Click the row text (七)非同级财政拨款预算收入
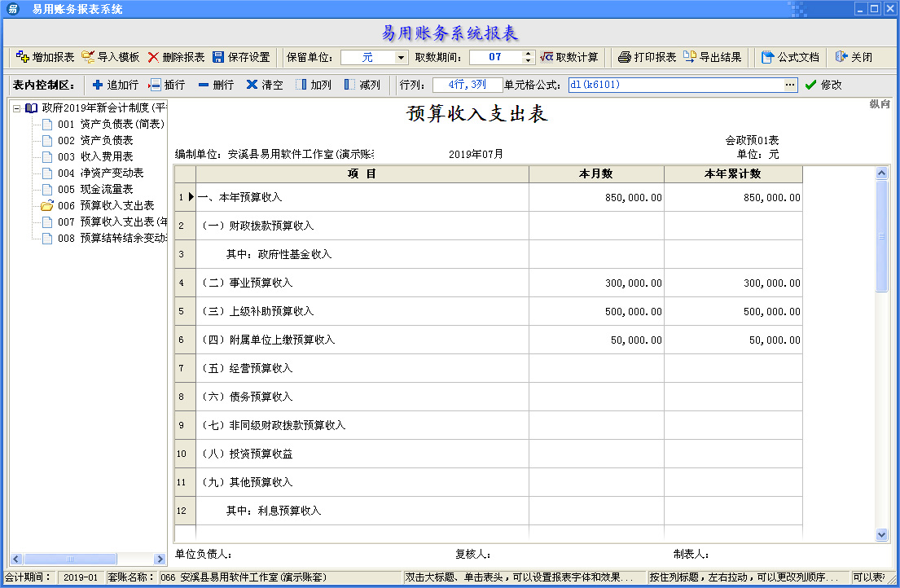900x588 pixels. pyautogui.click(x=273, y=425)
